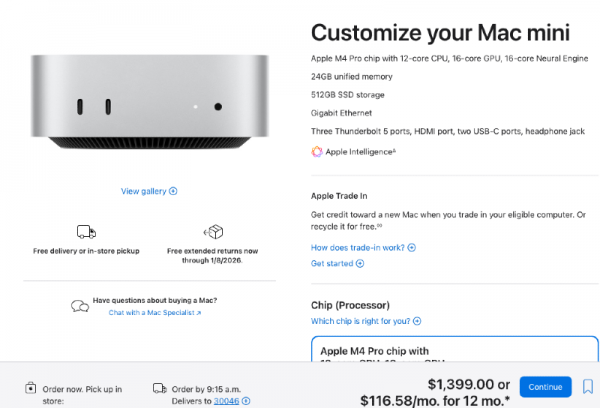Expand Get started under Apple Trade In
This screenshot has height=408, width=600.
(x=337, y=264)
